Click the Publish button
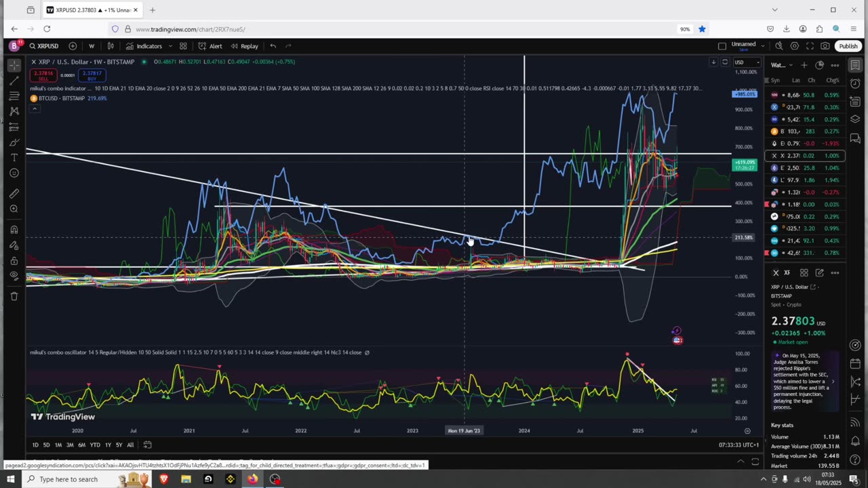Viewport: 868px width, 488px height. point(848,46)
